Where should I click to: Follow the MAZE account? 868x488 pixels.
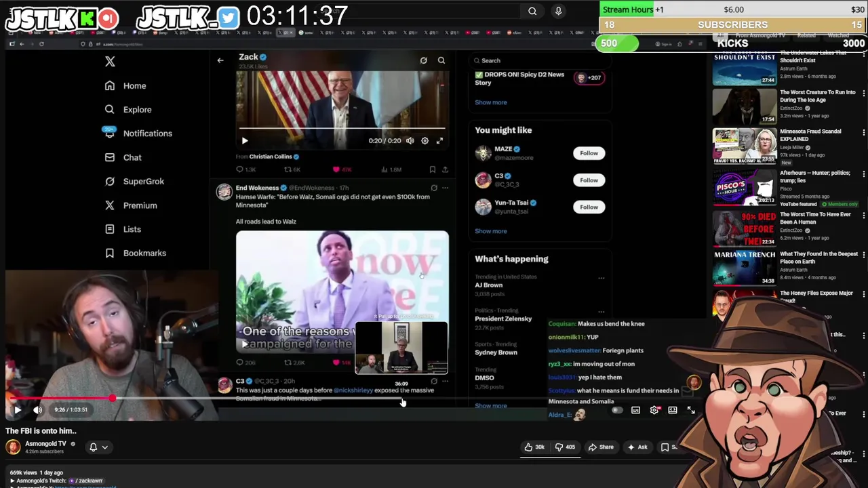pyautogui.click(x=589, y=153)
